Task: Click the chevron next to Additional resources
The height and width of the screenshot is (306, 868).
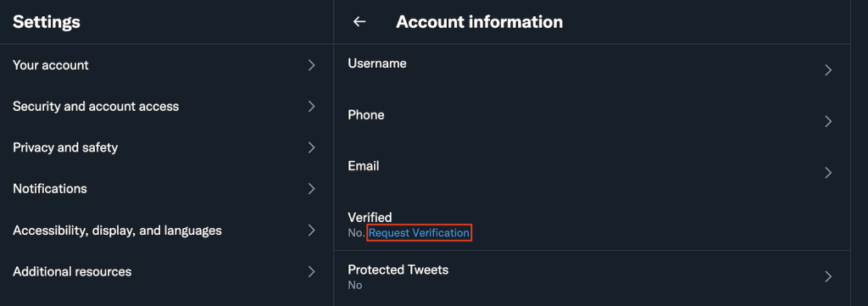Action: click(x=312, y=272)
